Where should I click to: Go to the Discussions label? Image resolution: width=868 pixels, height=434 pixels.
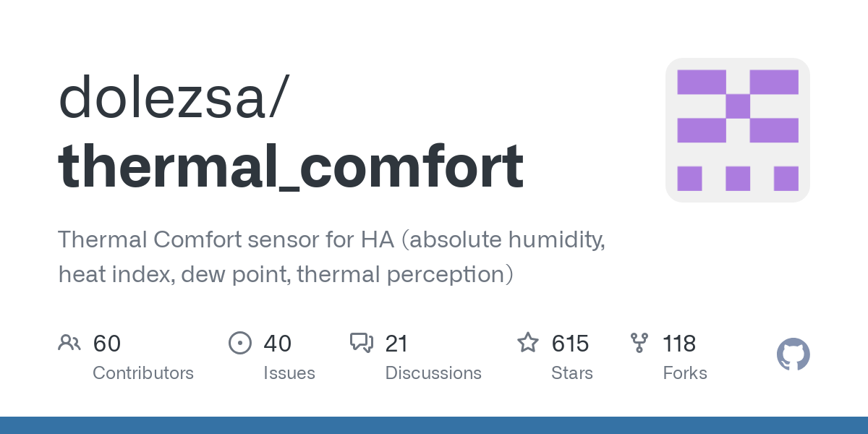click(x=433, y=373)
